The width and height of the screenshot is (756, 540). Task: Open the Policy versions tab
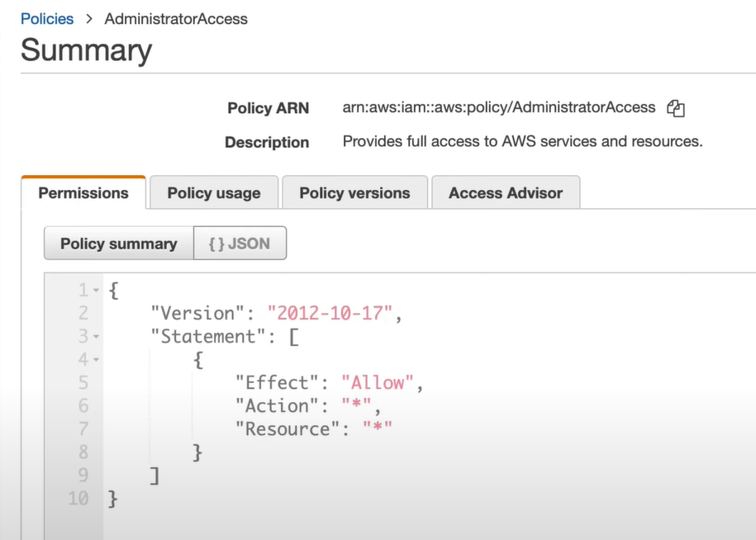point(354,192)
